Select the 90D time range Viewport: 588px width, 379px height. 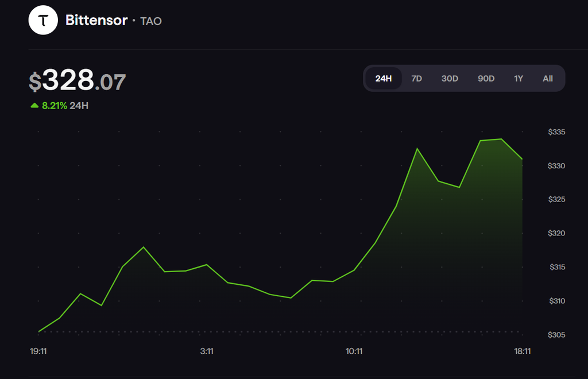[486, 78]
